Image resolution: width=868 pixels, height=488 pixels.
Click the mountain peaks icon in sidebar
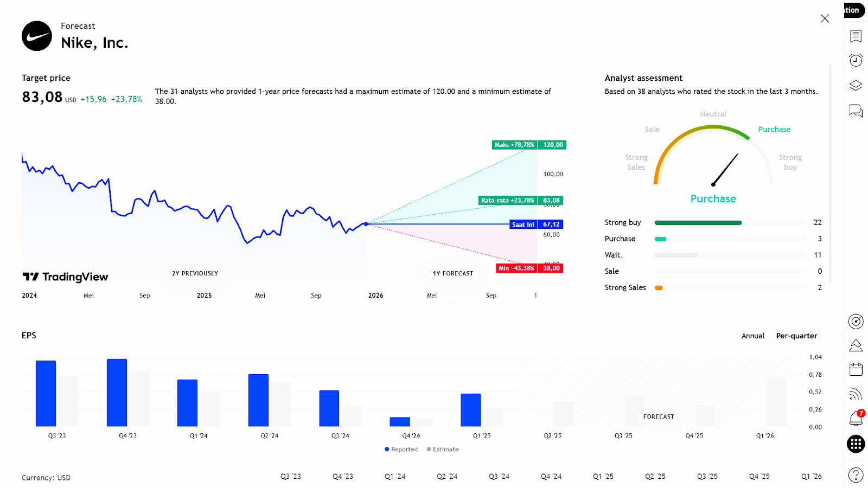coord(856,345)
